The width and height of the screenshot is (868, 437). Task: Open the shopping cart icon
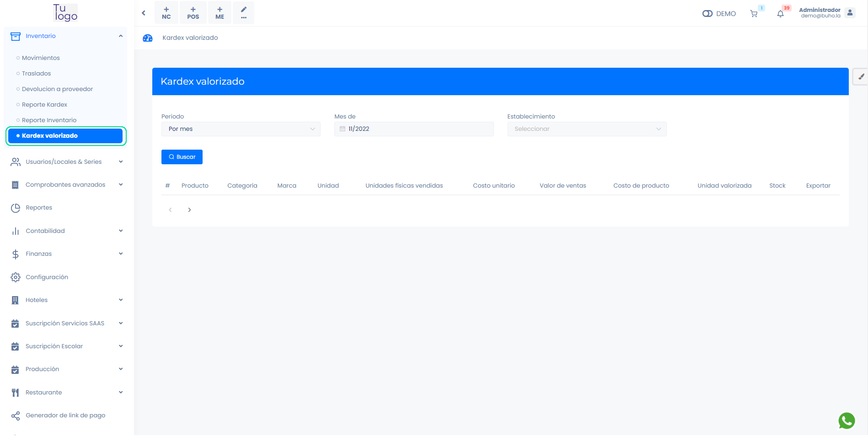(x=754, y=14)
